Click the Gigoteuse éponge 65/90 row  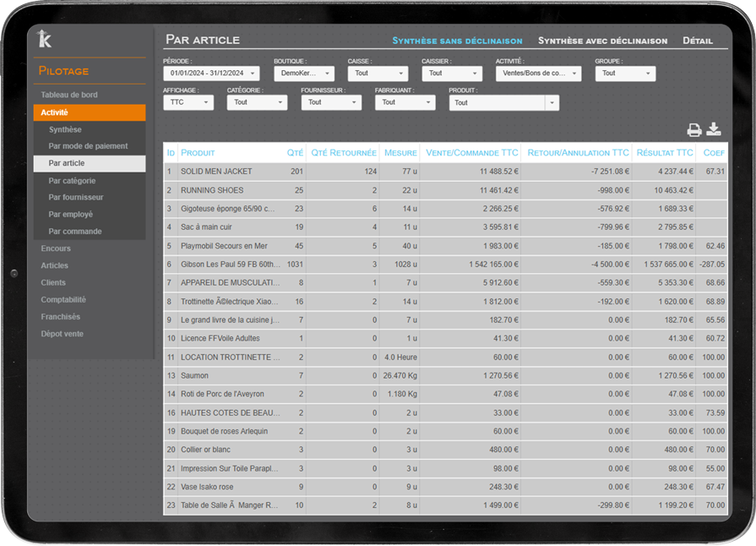pos(445,209)
